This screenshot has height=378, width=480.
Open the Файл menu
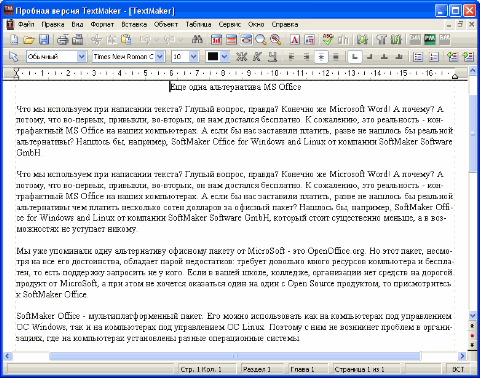(26, 24)
